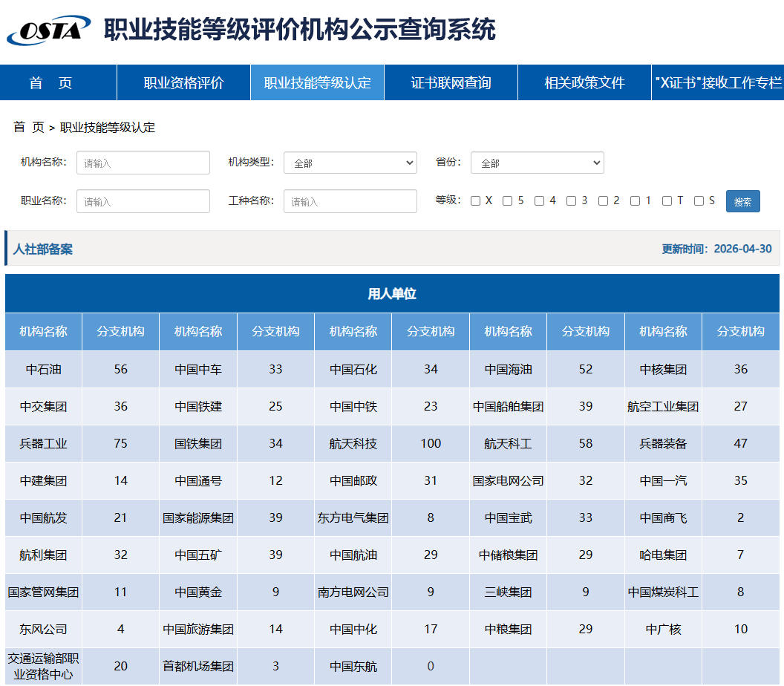Expand the 省份 dropdown

click(537, 163)
